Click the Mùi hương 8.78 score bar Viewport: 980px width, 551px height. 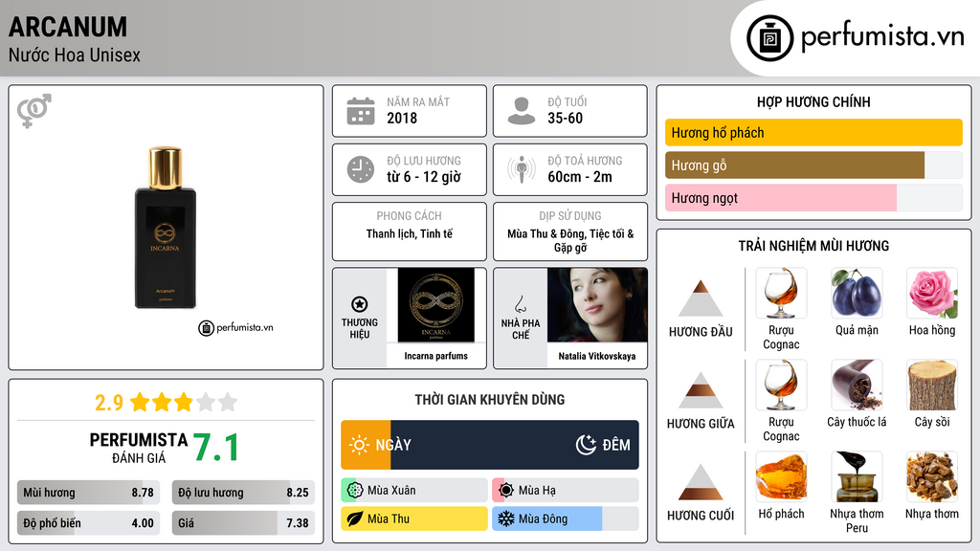(89, 493)
